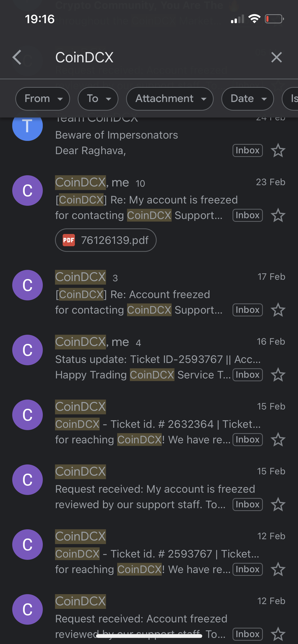
Task: Expand the To filter dropdown
Action: click(x=98, y=99)
